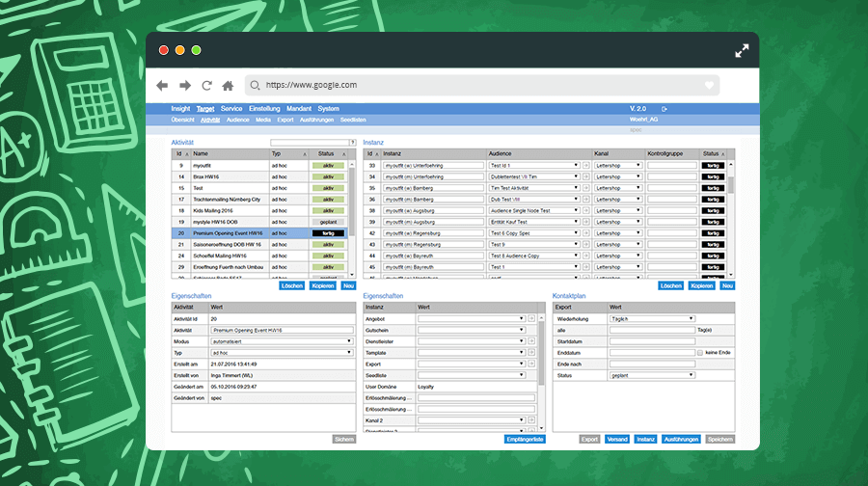Click the Sichern button
The width and height of the screenshot is (868, 486).
click(343, 440)
